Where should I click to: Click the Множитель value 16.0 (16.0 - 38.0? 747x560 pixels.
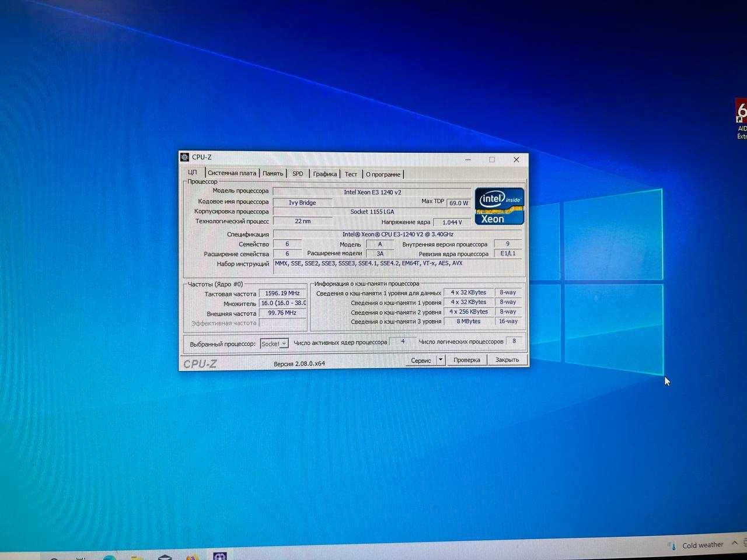[x=282, y=303]
